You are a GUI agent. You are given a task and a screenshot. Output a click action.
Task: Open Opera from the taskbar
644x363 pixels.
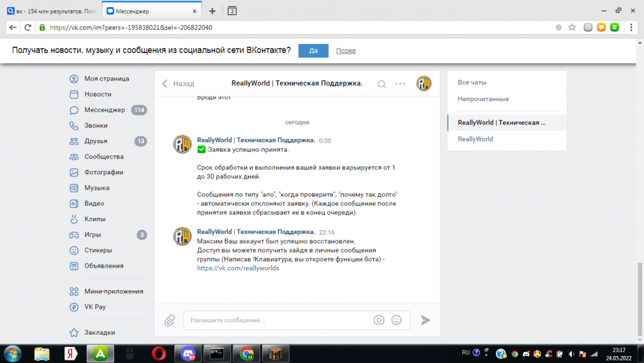[x=159, y=353]
